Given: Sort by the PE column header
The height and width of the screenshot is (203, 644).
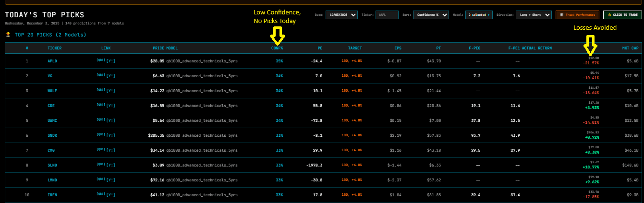Looking at the screenshot, I should click(x=320, y=48).
